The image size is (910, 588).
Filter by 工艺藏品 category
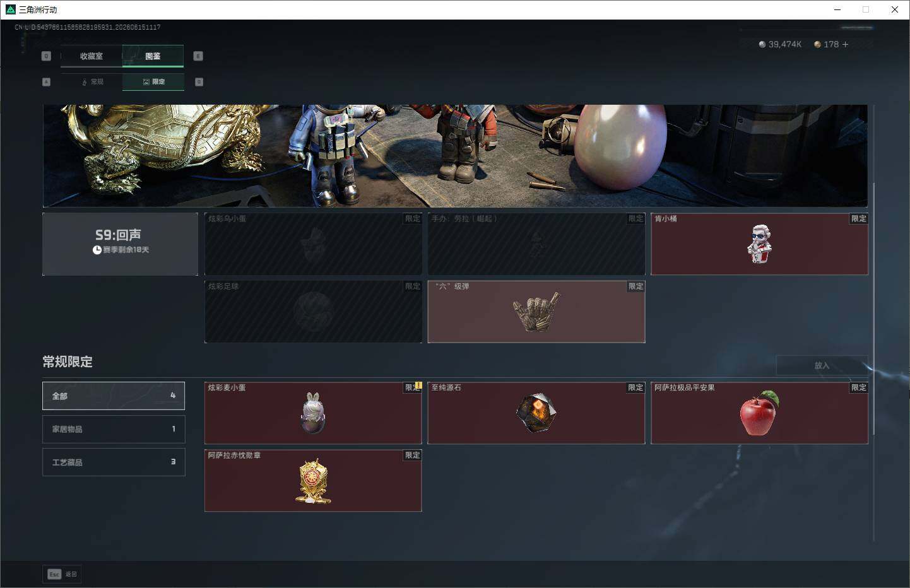point(114,462)
